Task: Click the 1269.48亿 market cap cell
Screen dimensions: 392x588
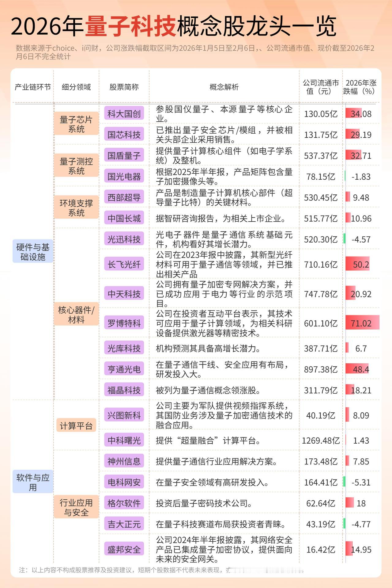Action: pos(321,440)
